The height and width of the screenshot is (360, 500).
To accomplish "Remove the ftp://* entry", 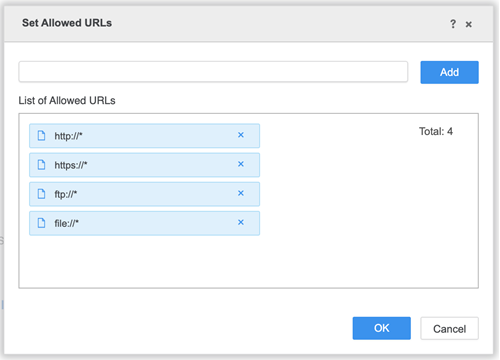I will point(241,193).
